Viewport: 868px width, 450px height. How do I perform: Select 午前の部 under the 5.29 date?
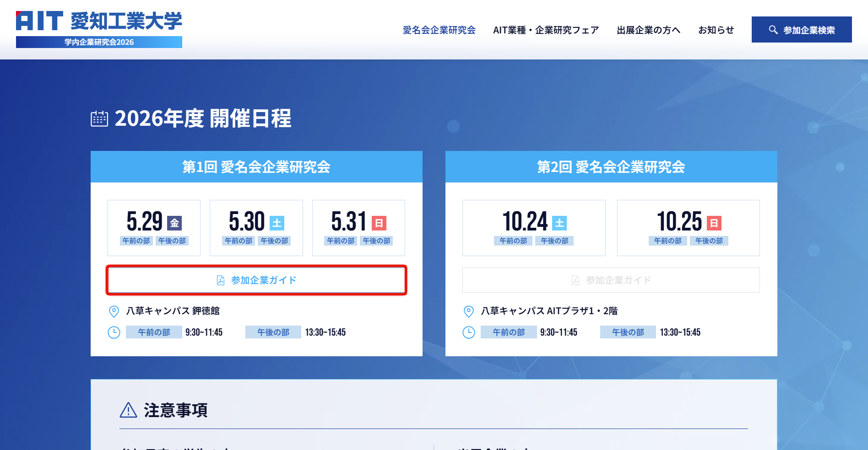(x=136, y=241)
